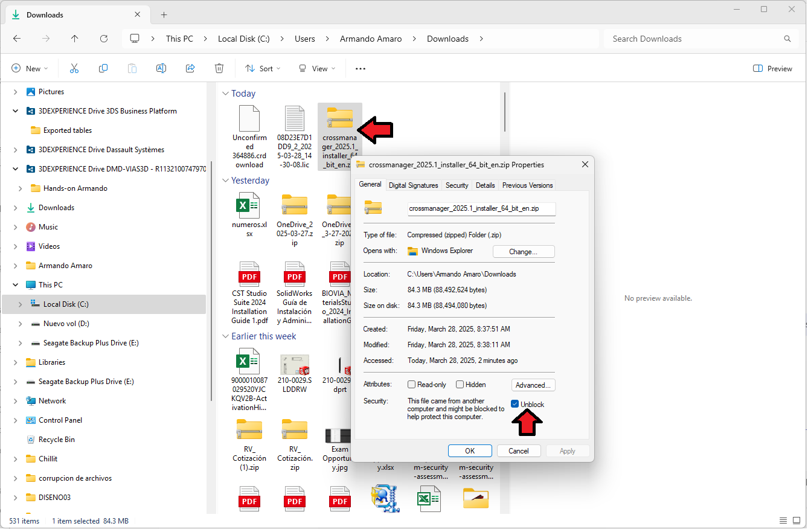Switch to the Security tab
This screenshot has height=532, width=811.
(x=457, y=185)
